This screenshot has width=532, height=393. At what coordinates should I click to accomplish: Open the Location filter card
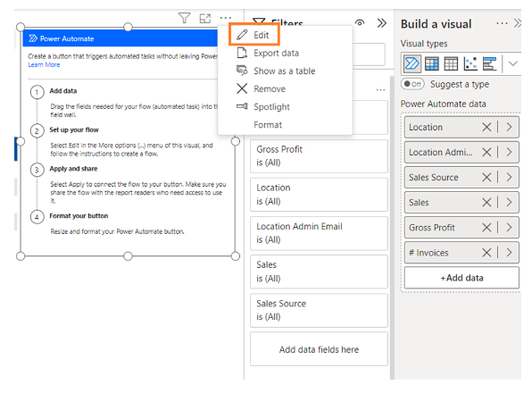coord(319,195)
